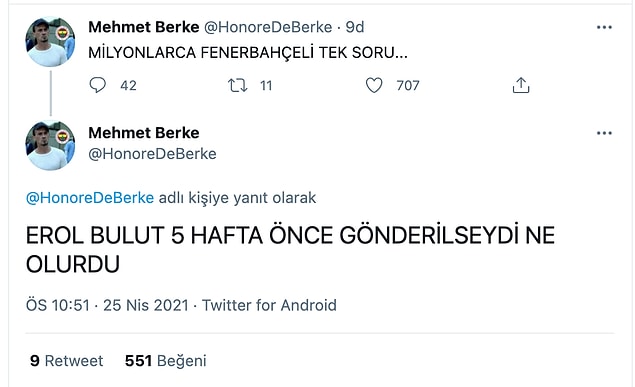Viewport: 635px width, 387px height.
Task: Open the Mehmet Berke name on the first tweet
Action: tap(144, 27)
